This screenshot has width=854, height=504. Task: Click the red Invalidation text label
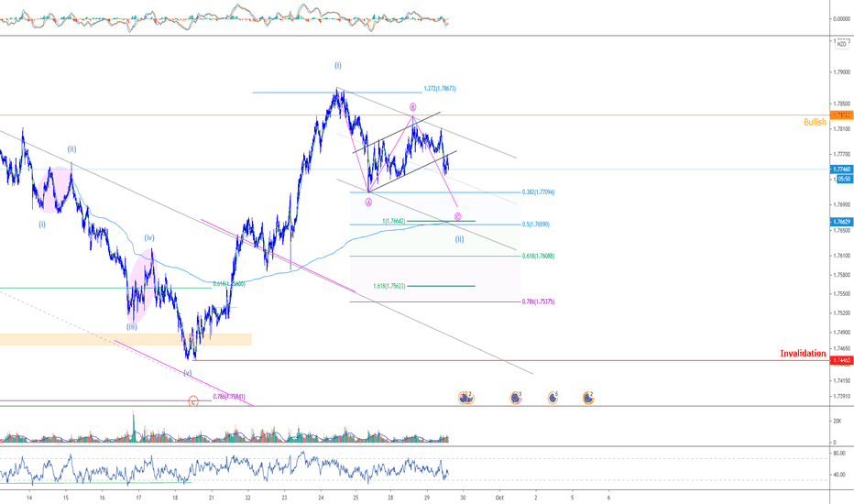(x=803, y=354)
